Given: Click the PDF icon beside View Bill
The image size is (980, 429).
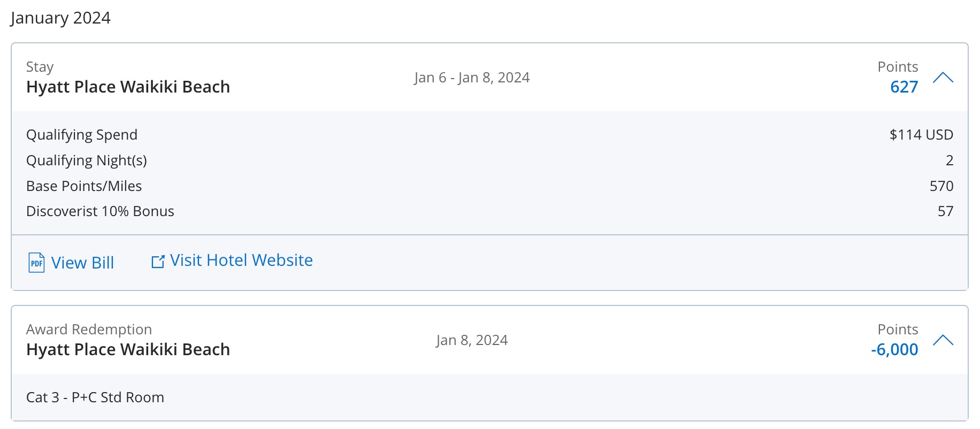Looking at the screenshot, I should coord(36,263).
